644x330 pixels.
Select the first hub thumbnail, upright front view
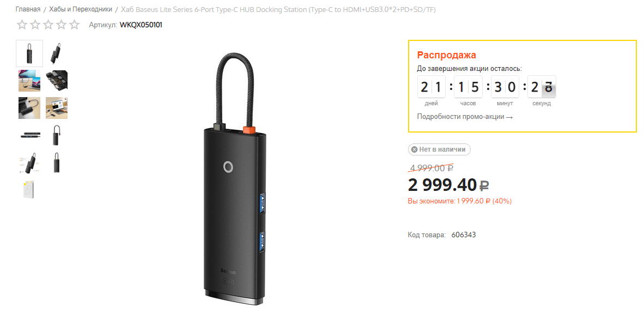coord(29,53)
